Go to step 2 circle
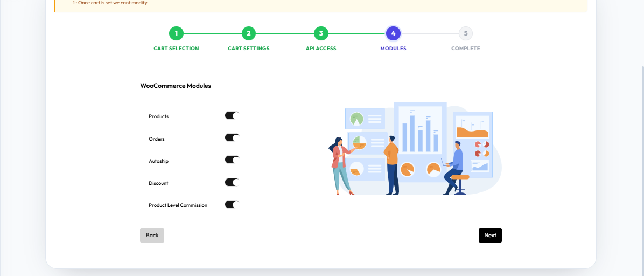Image resolution: width=644 pixels, height=276 pixels. (248, 33)
